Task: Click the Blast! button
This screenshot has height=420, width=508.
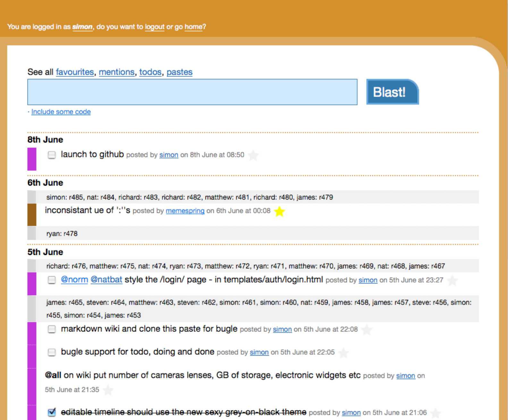Action: click(x=393, y=92)
